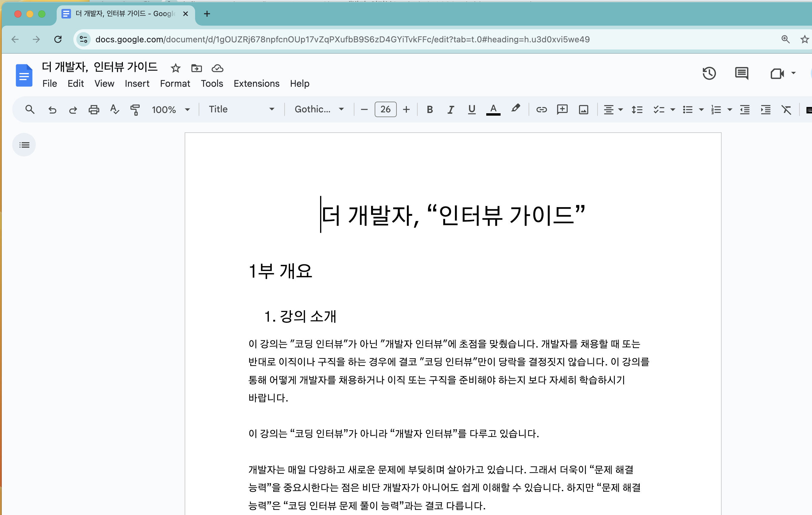This screenshot has height=515, width=812.
Task: Increase the font size
Action: (x=406, y=109)
